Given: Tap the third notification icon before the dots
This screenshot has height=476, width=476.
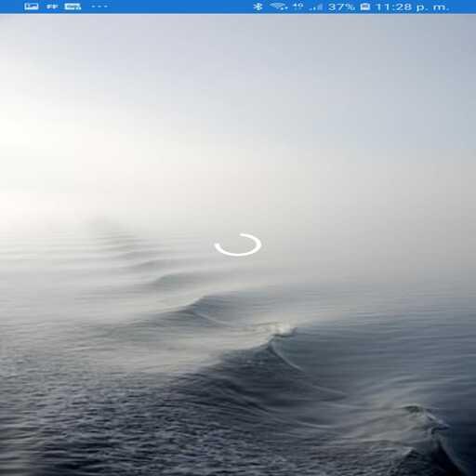Looking at the screenshot, I should point(73,7).
